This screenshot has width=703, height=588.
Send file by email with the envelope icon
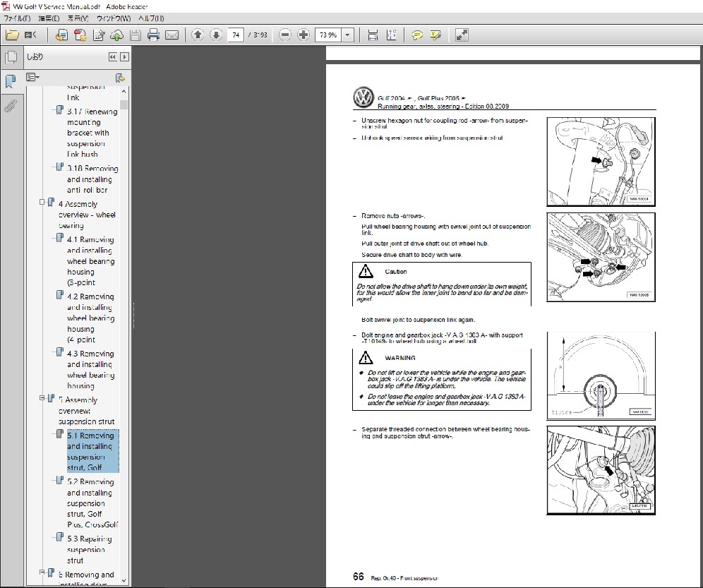(x=172, y=35)
